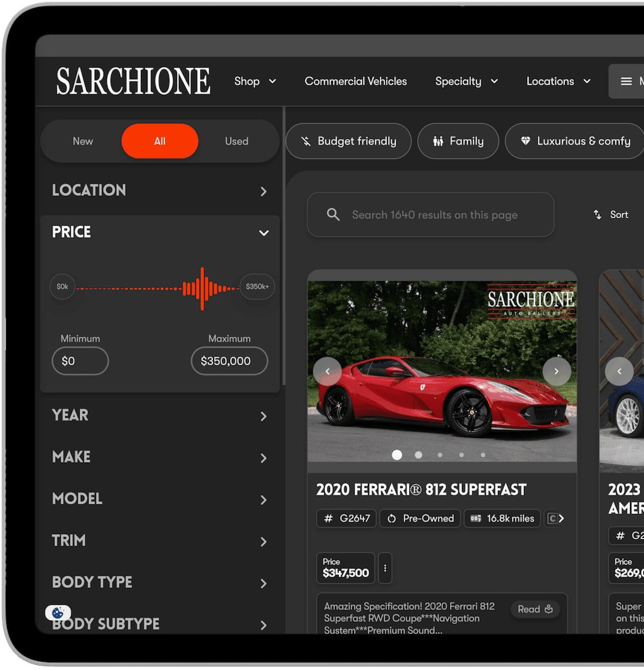Image resolution: width=644 pixels, height=670 pixels.
Task: Toggle the Luxurious & comfy chip
Action: pos(574,141)
